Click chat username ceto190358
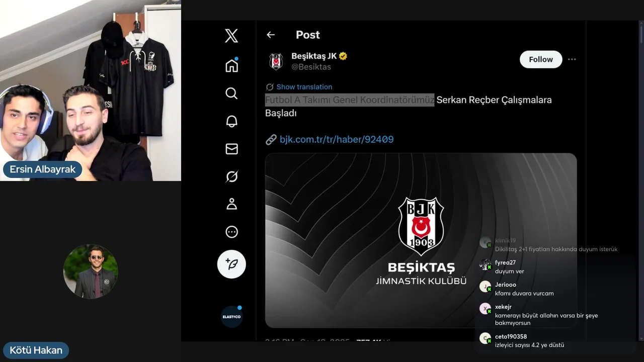Image resolution: width=644 pixels, height=362 pixels. tap(511, 336)
